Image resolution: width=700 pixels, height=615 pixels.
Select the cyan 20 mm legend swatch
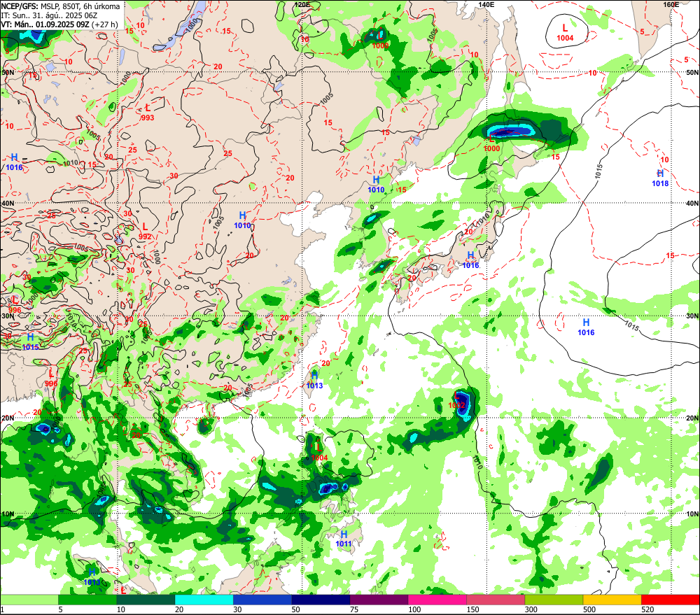[204, 600]
